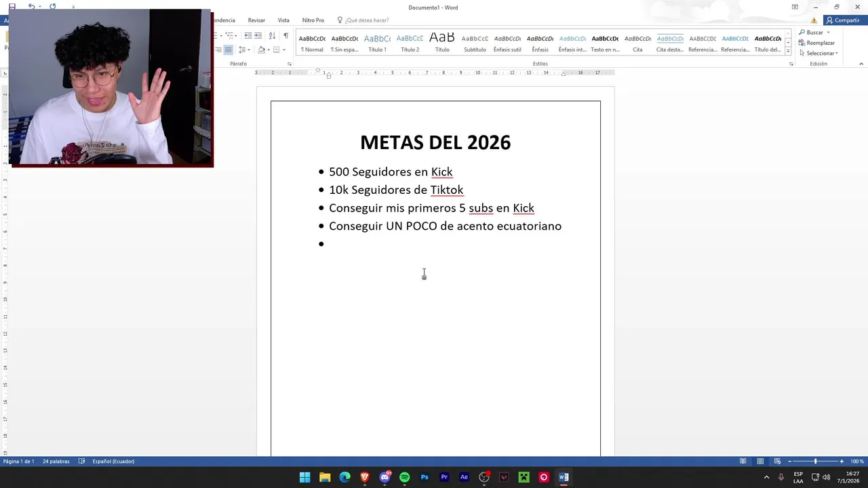This screenshot has height=488, width=868.
Task: Switch to Read Mode view icon
Action: pos(743,462)
